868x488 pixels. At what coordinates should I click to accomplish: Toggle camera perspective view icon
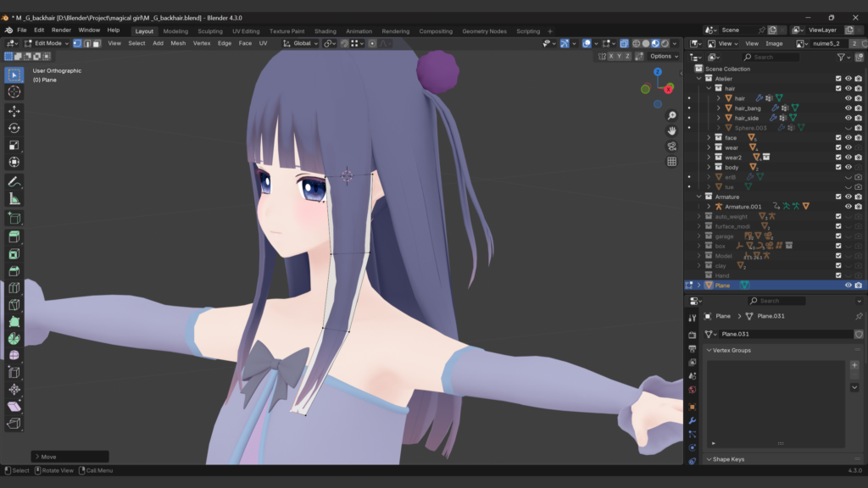click(x=671, y=146)
